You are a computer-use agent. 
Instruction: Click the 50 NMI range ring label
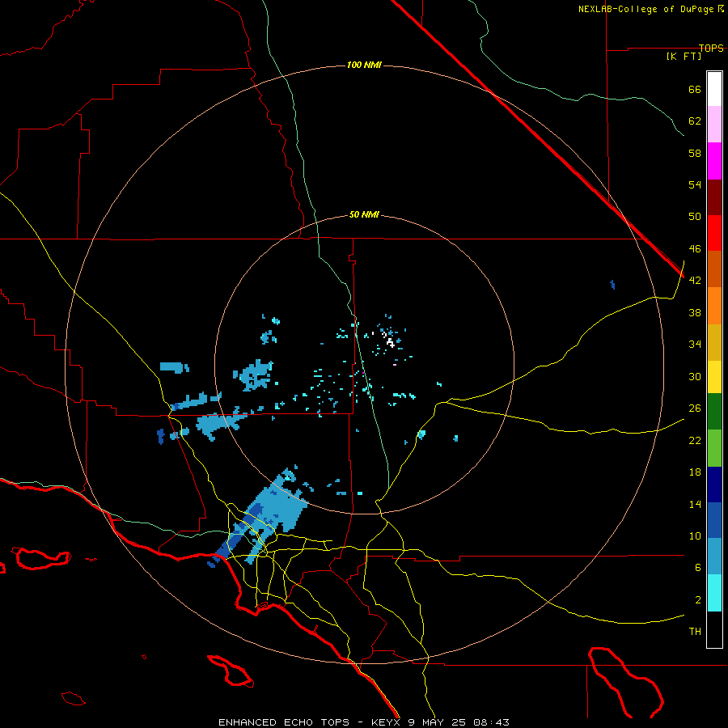pyautogui.click(x=364, y=214)
